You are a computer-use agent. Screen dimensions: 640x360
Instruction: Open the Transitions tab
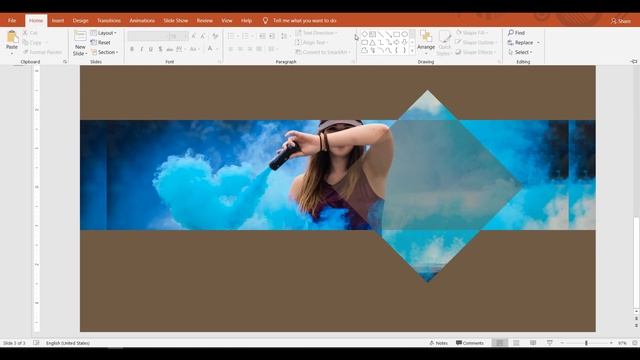pyautogui.click(x=109, y=20)
